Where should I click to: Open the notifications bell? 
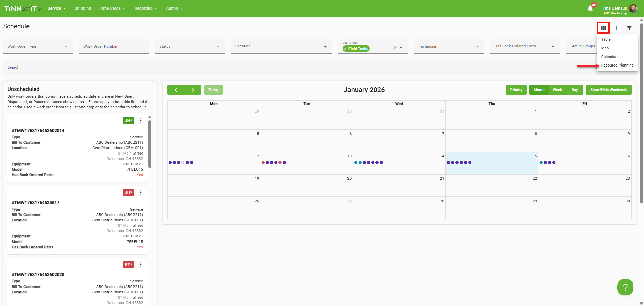point(590,9)
